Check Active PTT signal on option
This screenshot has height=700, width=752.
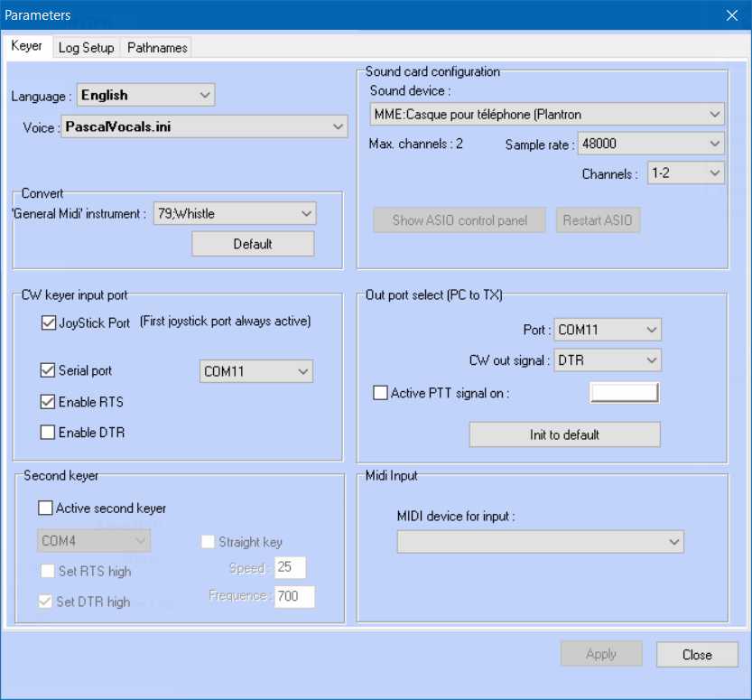click(x=381, y=393)
